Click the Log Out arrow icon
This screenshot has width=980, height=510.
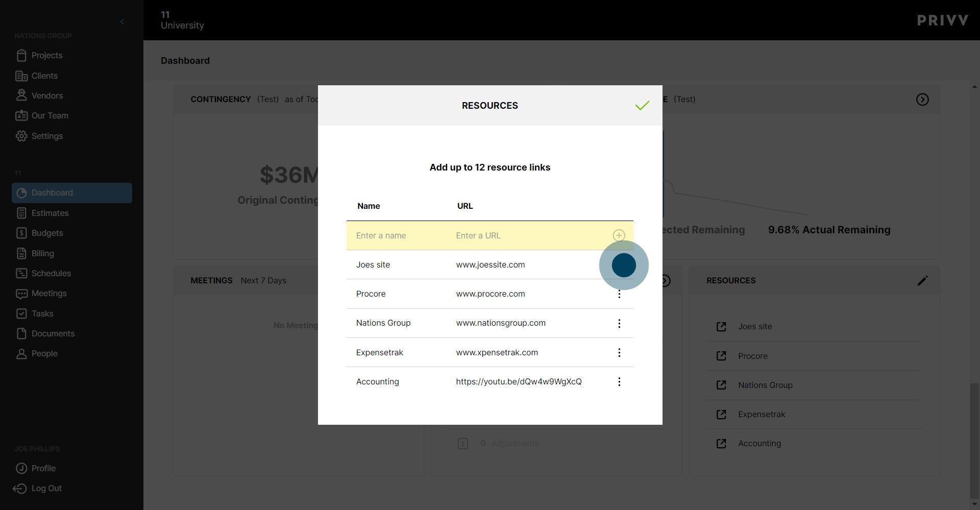click(x=20, y=489)
